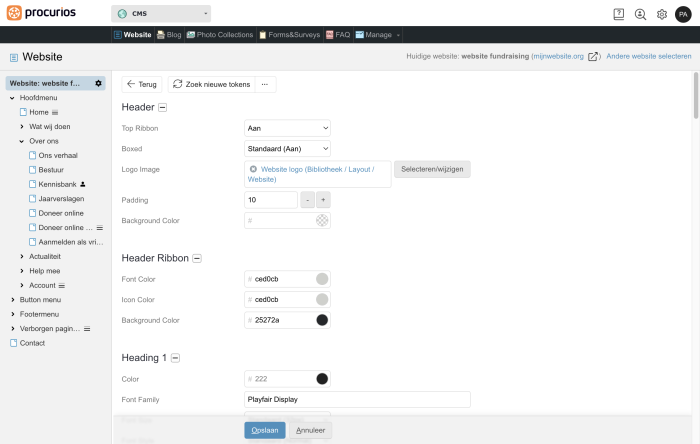Click menu lines icon next to Home

pos(55,112)
